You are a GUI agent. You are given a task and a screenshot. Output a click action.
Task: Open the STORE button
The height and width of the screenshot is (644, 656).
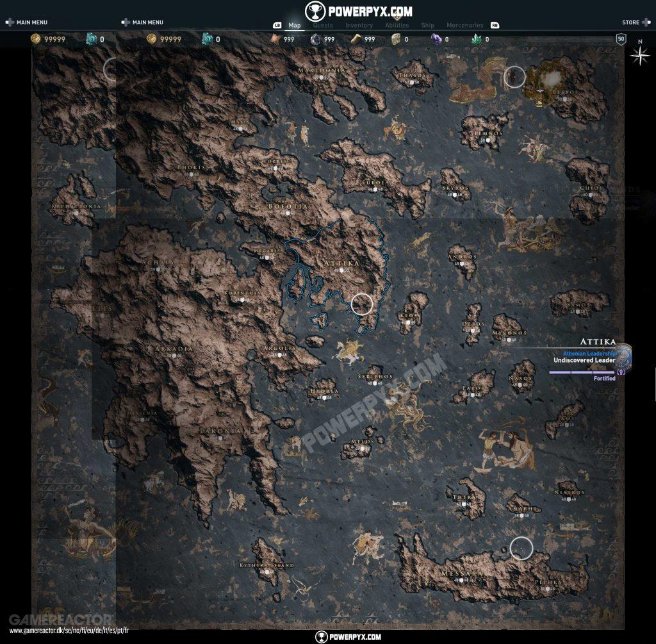(630, 22)
